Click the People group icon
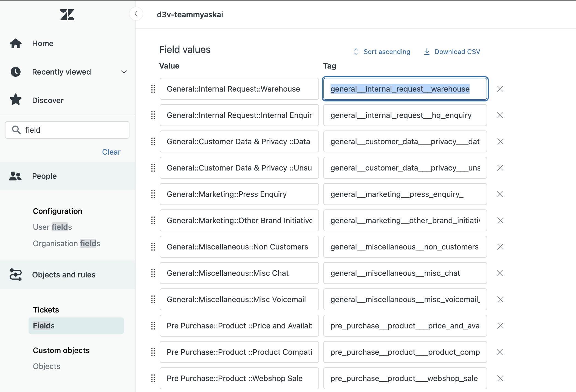 click(15, 176)
